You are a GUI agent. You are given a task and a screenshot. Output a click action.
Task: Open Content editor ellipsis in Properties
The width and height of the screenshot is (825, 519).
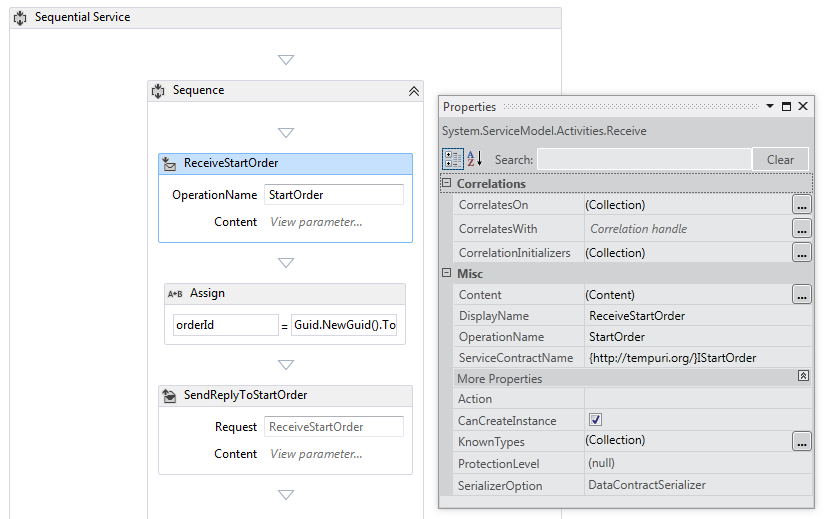click(801, 295)
